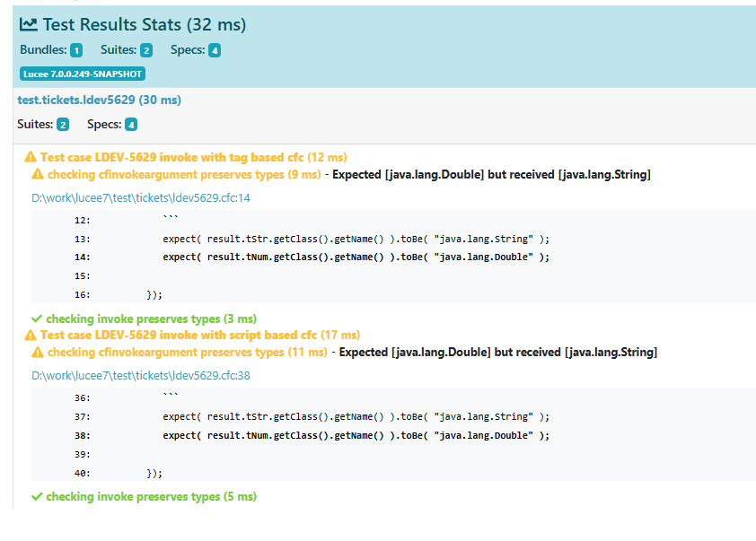Click Suites badge under test.tickets.ldev5629
The height and width of the screenshot is (541, 756).
[x=63, y=125]
